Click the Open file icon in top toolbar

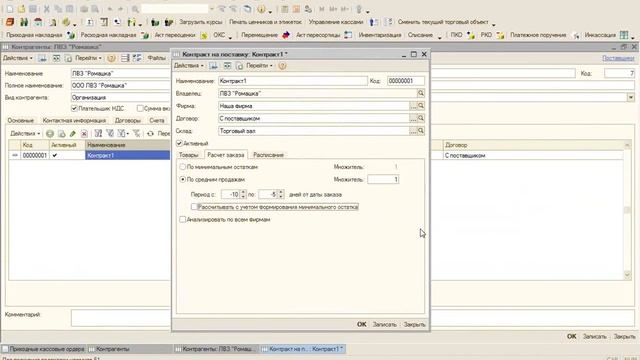(22, 9)
